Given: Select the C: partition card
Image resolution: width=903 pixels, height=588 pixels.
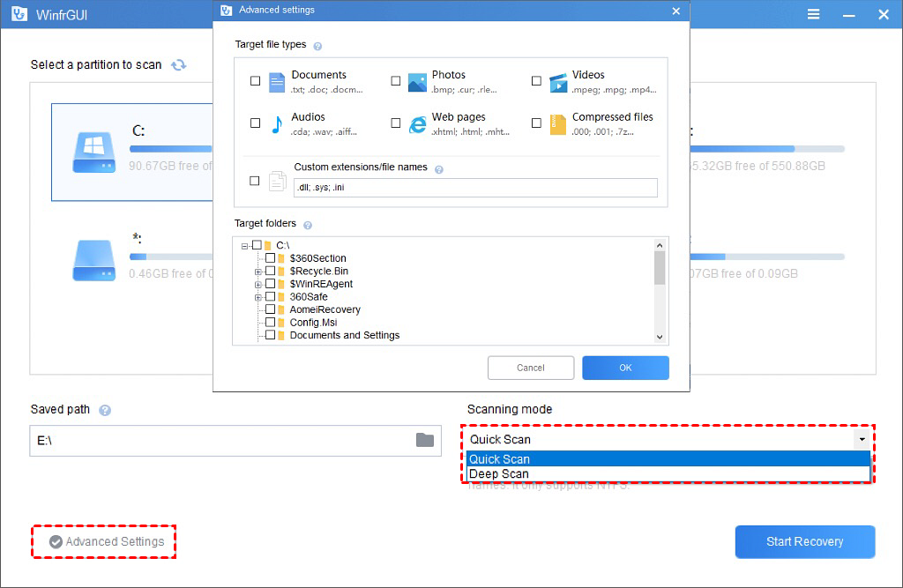Looking at the screenshot, I should point(132,153).
